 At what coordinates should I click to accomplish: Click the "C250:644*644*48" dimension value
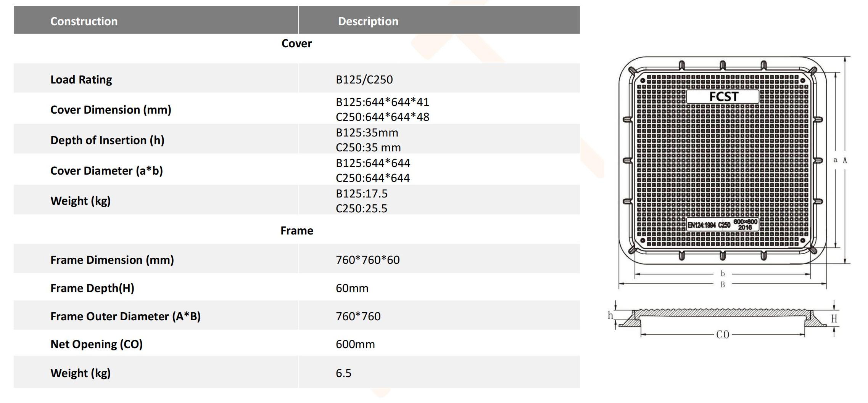(382, 117)
